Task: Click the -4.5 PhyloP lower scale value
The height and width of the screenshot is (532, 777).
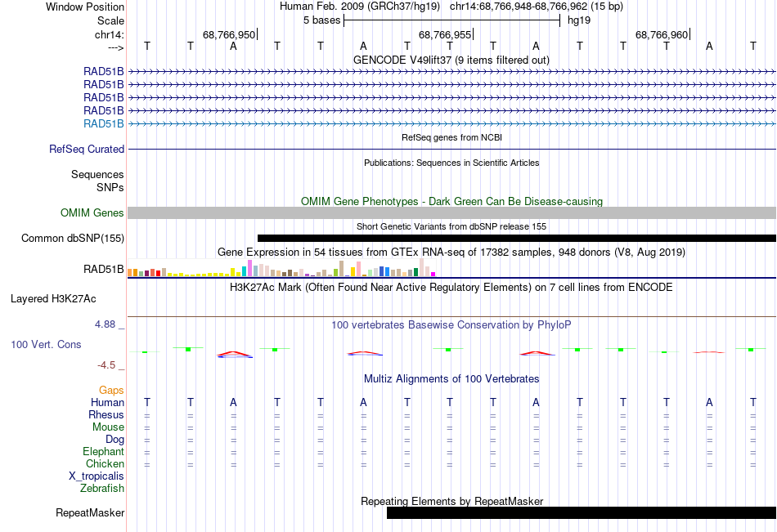Action: click(106, 365)
